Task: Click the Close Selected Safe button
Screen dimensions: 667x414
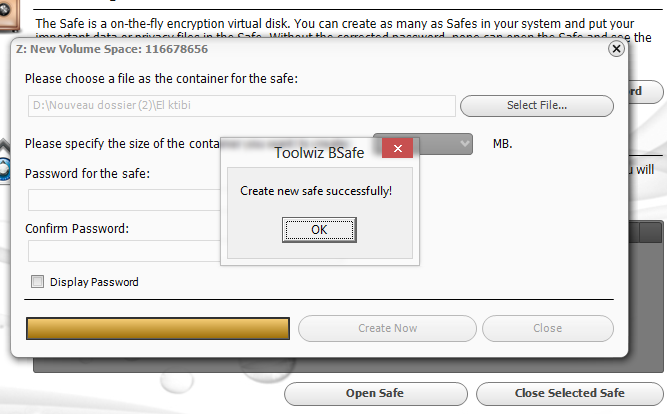Action: click(x=570, y=393)
